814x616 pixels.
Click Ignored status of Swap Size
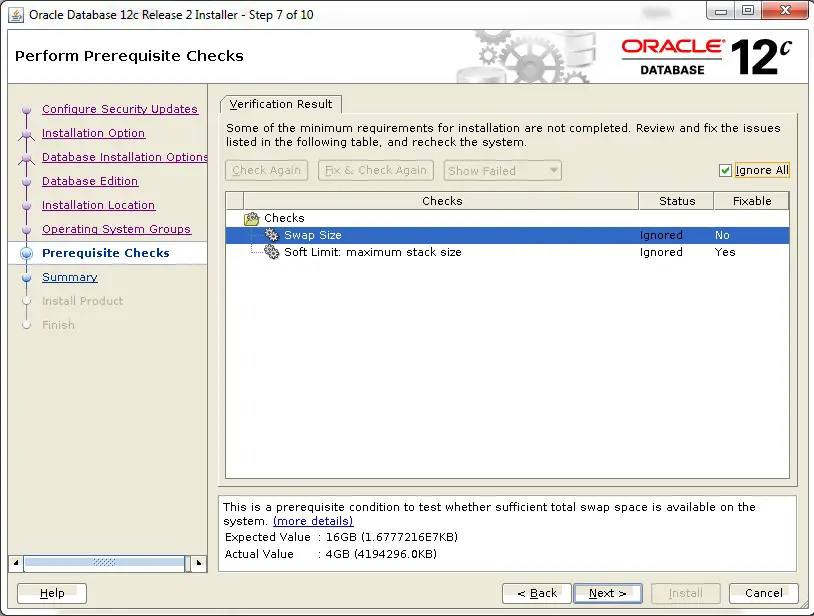pyautogui.click(x=661, y=235)
